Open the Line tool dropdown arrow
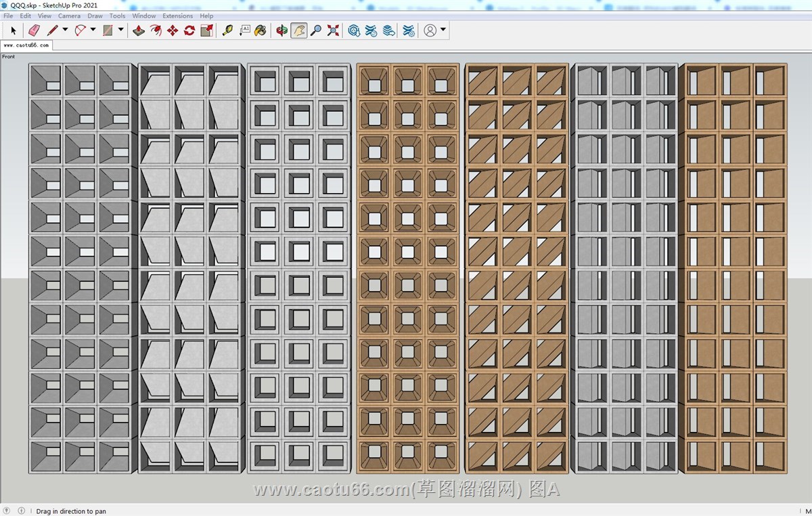Screen dimensions: 812x516 point(65,30)
